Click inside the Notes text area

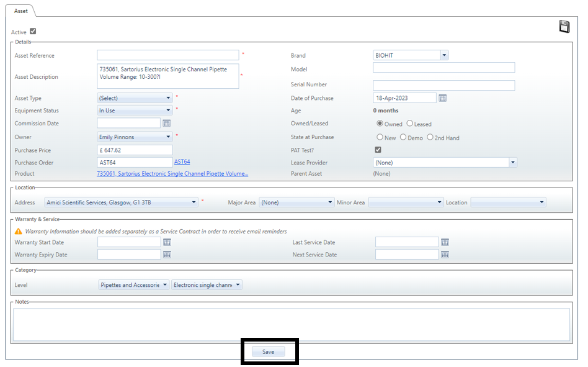point(292,325)
